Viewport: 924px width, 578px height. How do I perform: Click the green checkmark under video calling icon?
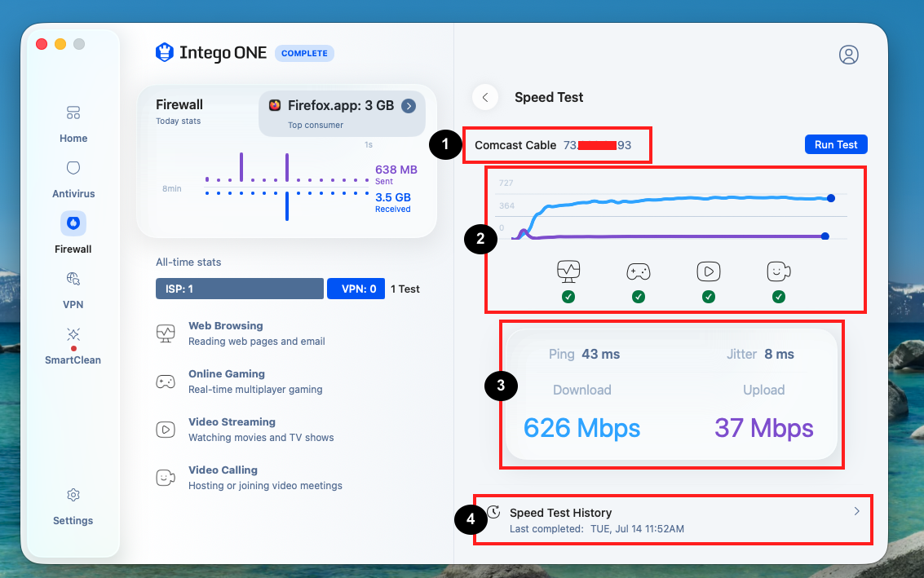click(x=779, y=297)
